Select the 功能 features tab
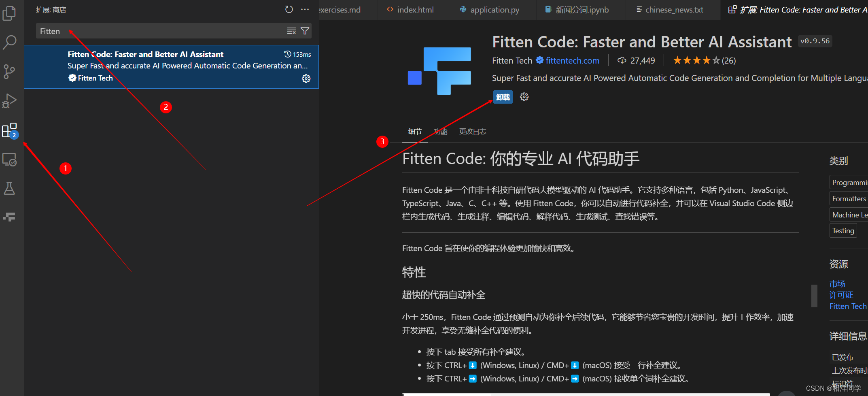868x396 pixels. click(x=440, y=132)
